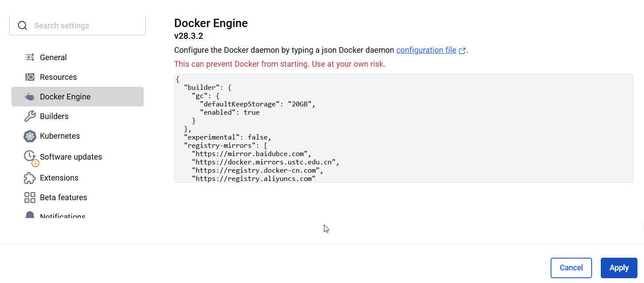
Task: Click the Kubernetes helm wheel icon
Action: point(30,136)
